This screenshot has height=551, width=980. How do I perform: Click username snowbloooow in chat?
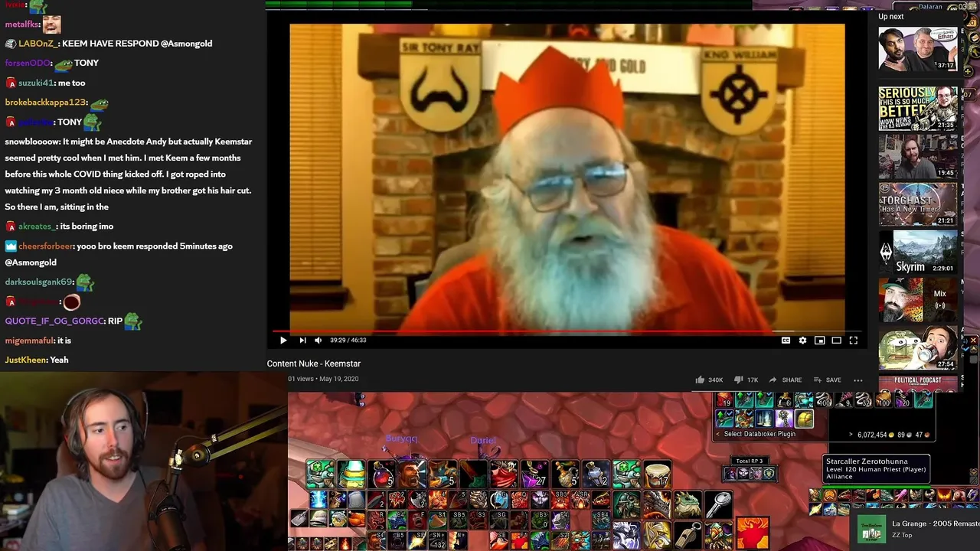point(32,142)
